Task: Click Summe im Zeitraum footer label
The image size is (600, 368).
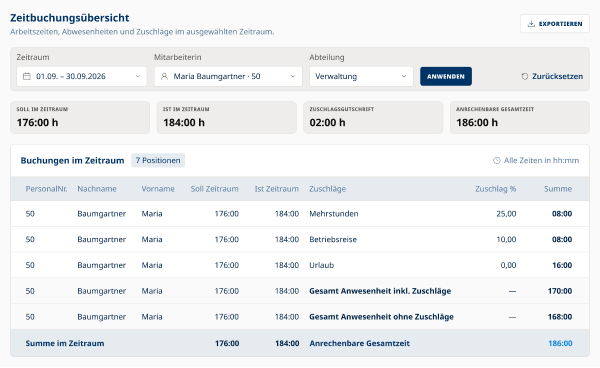Action: 65,344
